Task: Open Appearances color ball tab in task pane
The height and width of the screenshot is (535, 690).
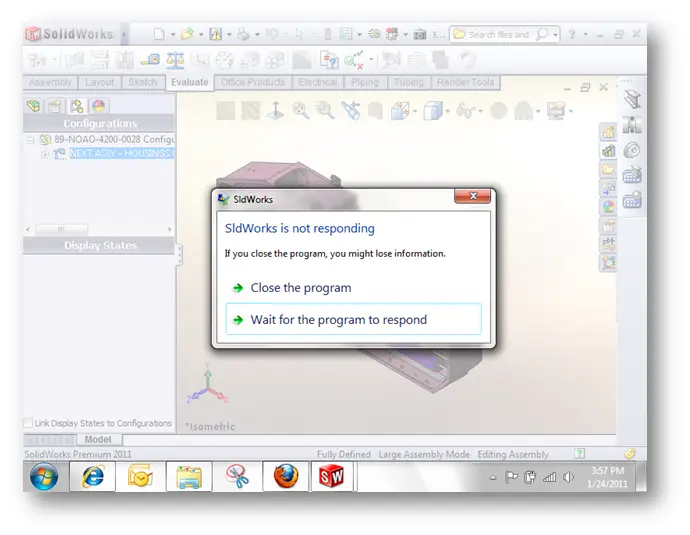Action: pyautogui.click(x=609, y=206)
